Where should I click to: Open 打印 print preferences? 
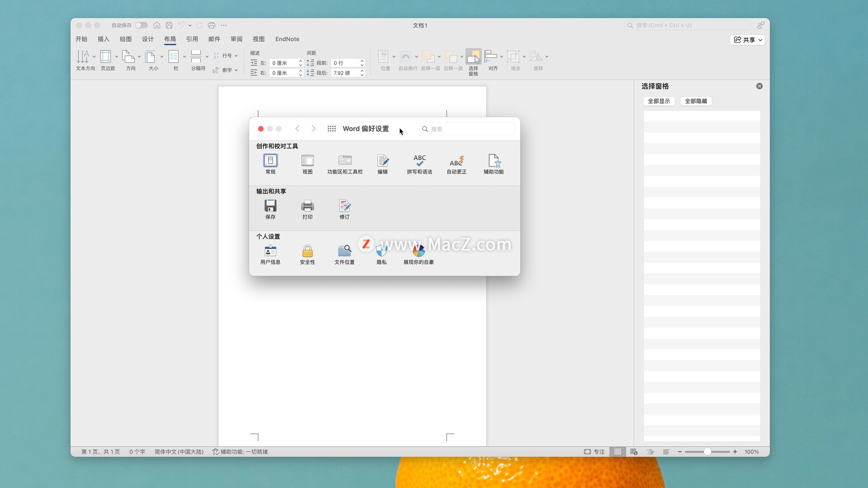tap(307, 209)
